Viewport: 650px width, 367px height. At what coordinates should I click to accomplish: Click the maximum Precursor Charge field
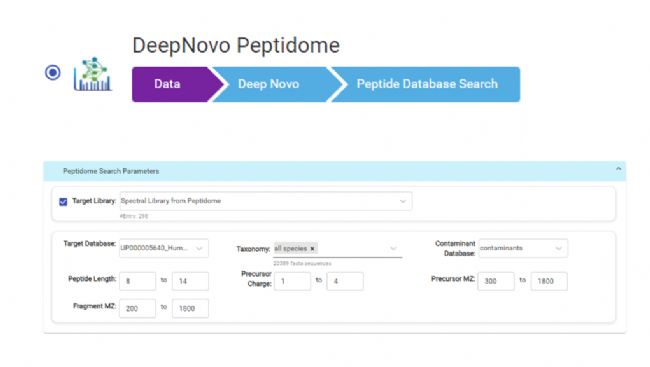click(x=345, y=281)
